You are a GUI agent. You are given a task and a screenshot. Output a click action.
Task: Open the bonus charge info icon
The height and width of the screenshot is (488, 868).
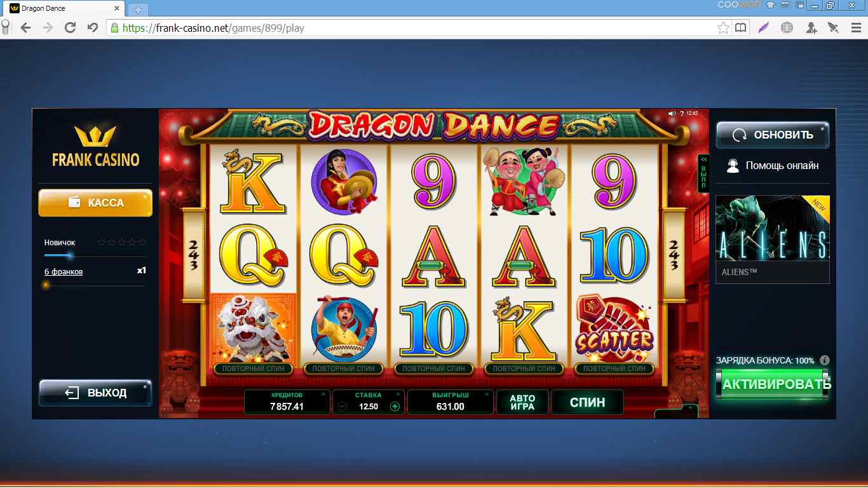tap(825, 360)
